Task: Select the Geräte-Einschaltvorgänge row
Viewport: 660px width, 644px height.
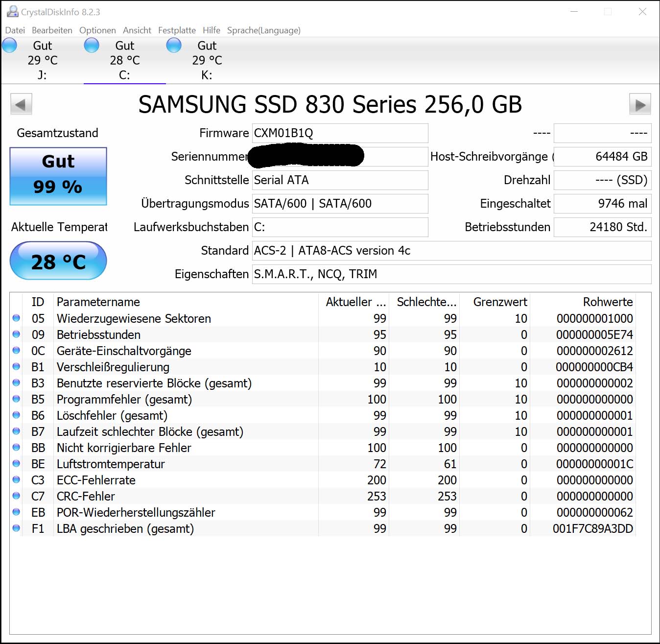Action: click(323, 351)
